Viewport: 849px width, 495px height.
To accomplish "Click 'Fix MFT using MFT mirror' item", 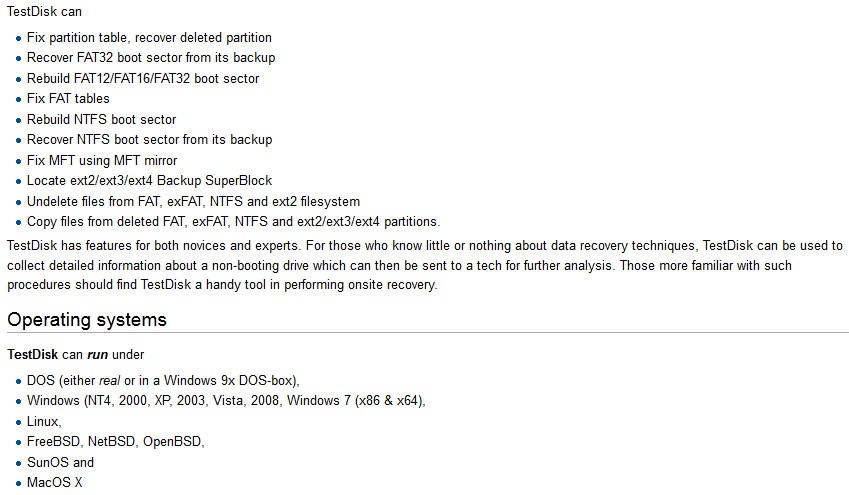I will click(x=102, y=160).
